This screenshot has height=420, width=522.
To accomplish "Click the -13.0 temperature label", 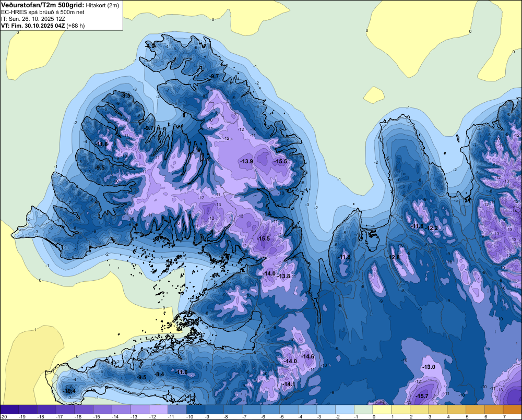I will (x=429, y=367).
